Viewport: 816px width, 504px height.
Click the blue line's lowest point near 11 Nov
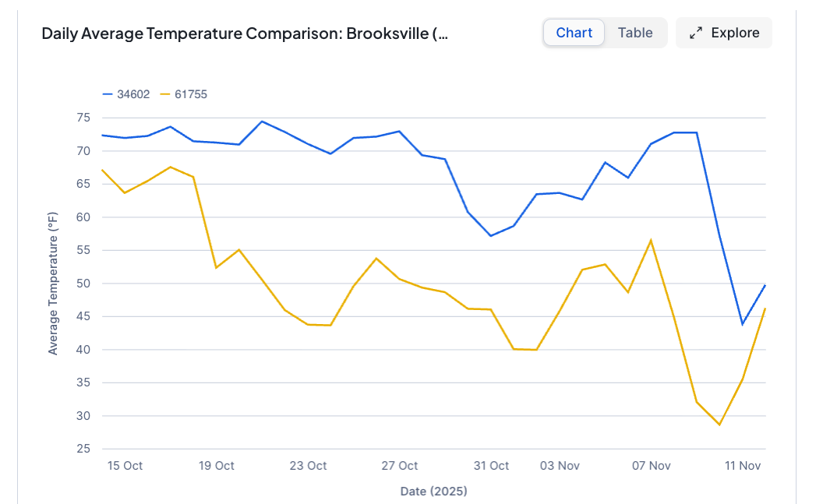742,324
